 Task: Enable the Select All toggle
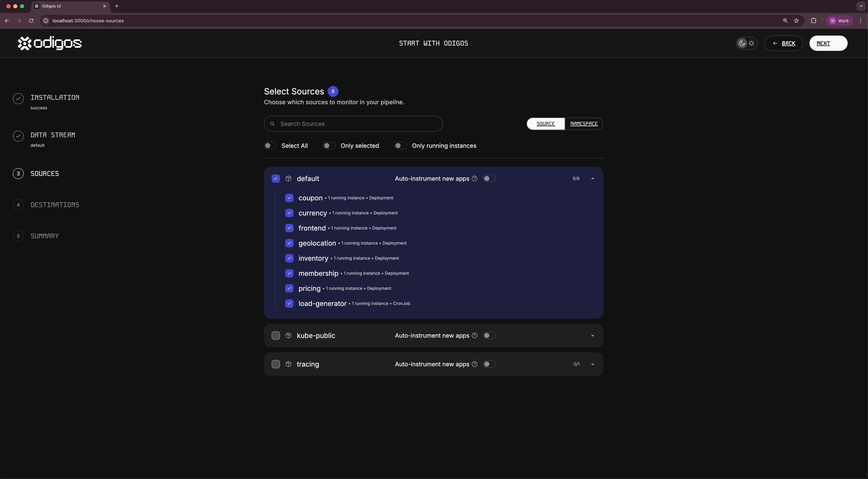click(x=270, y=145)
